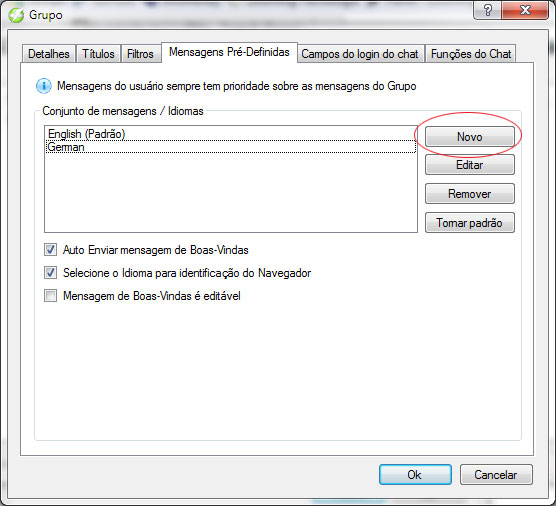Select German in the language list
556x506 pixels.
(x=230, y=147)
